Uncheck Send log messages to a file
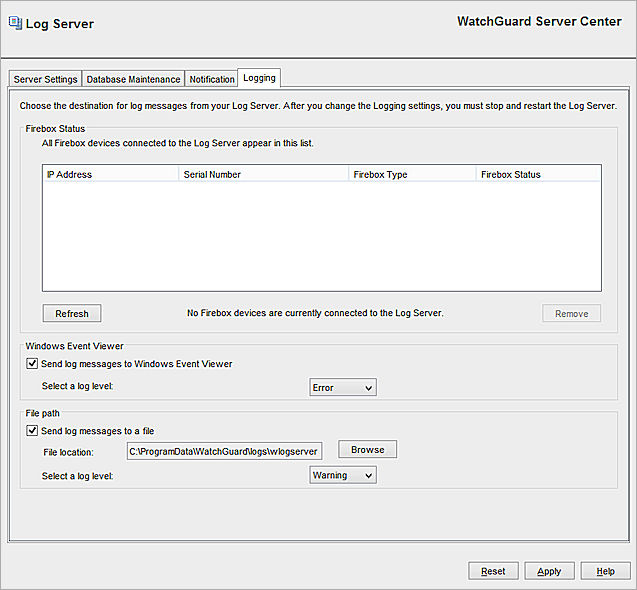The height and width of the screenshot is (590, 637). [x=33, y=431]
